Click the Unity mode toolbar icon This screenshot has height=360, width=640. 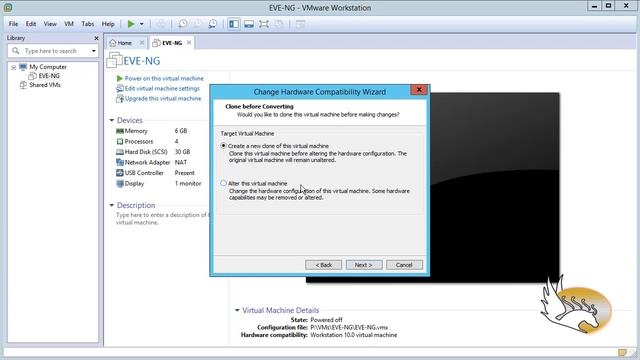point(279,24)
